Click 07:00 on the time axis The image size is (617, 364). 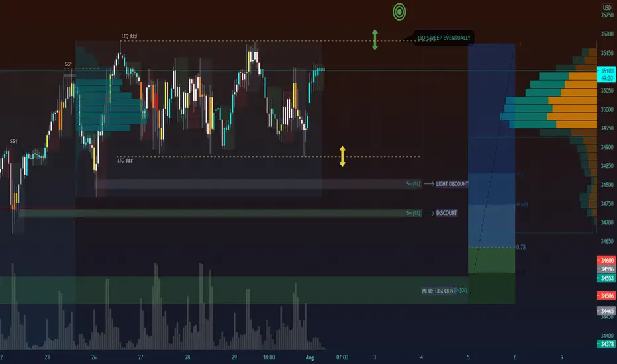342,357
